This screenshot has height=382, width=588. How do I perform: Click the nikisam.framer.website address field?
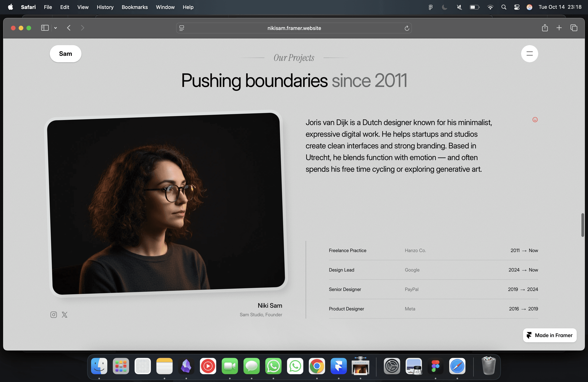pyautogui.click(x=294, y=28)
